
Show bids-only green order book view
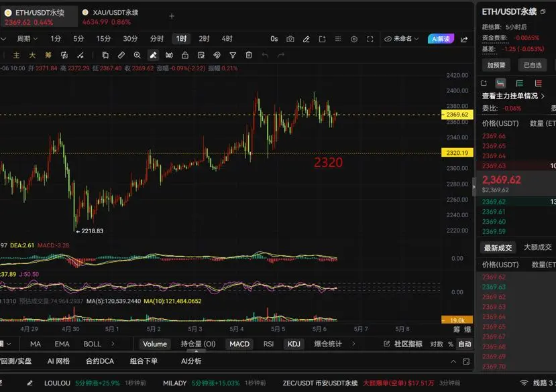coord(520,83)
